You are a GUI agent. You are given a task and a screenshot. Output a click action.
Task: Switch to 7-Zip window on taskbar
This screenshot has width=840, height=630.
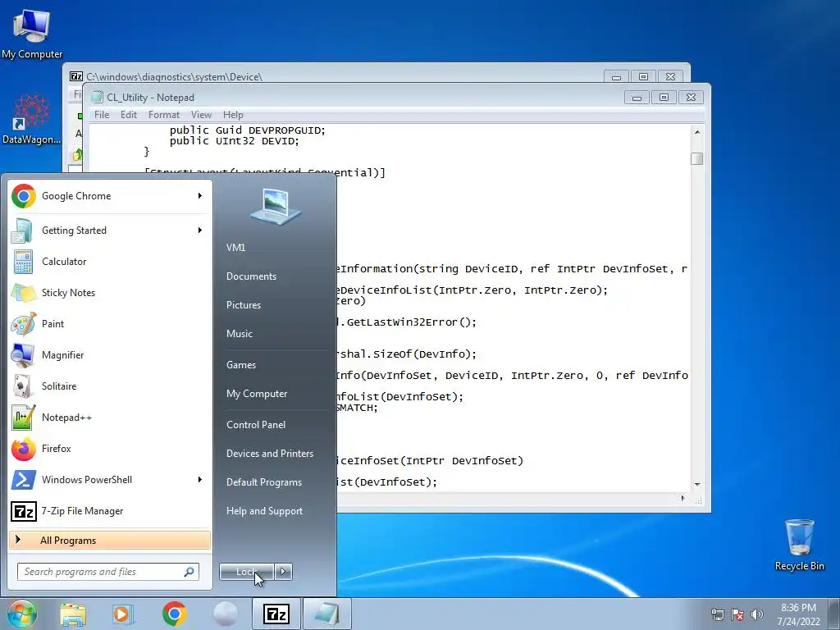(x=276, y=614)
